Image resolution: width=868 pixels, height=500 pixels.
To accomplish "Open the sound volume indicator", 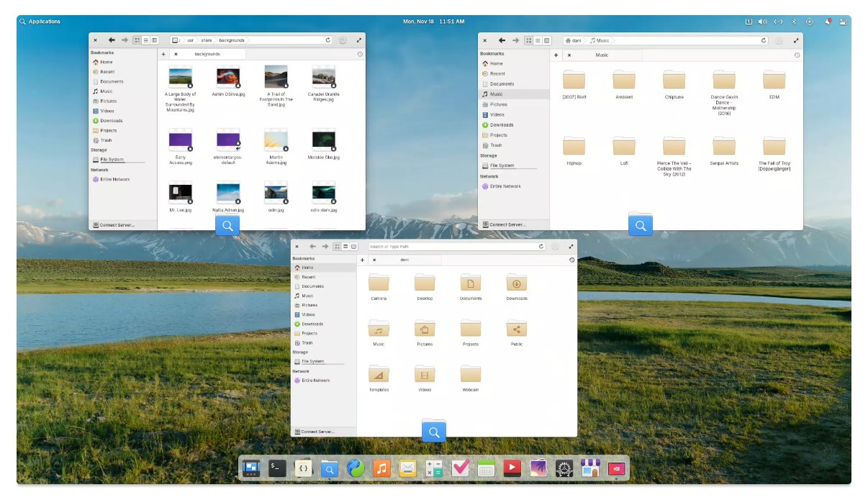I will coord(763,22).
